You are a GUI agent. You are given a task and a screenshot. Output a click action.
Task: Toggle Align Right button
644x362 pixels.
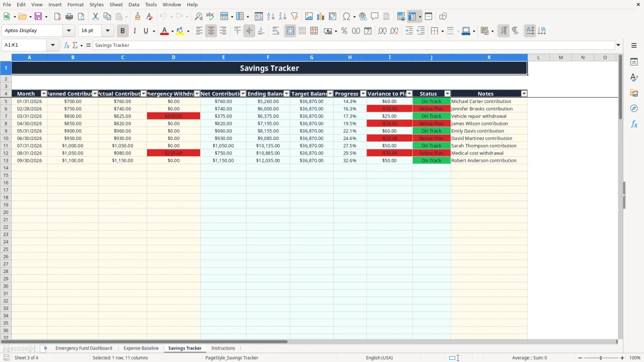[223, 31]
